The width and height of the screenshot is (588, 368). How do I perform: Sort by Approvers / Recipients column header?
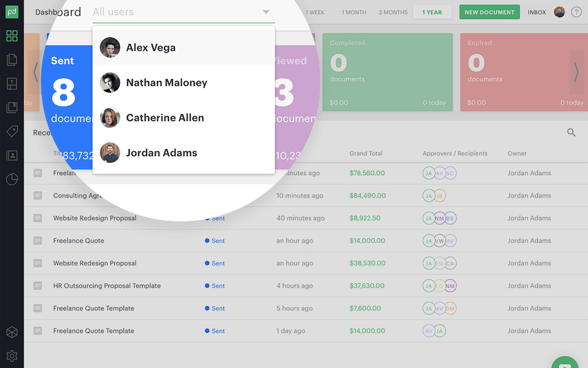[455, 153]
